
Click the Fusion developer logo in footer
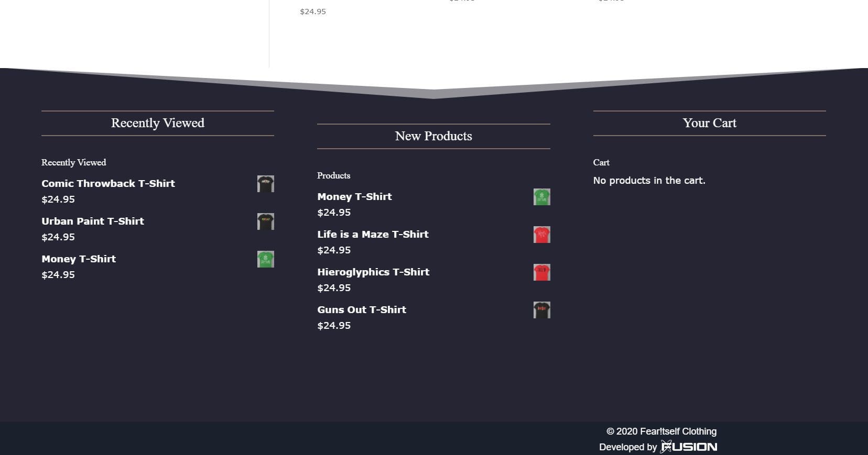pos(689,447)
